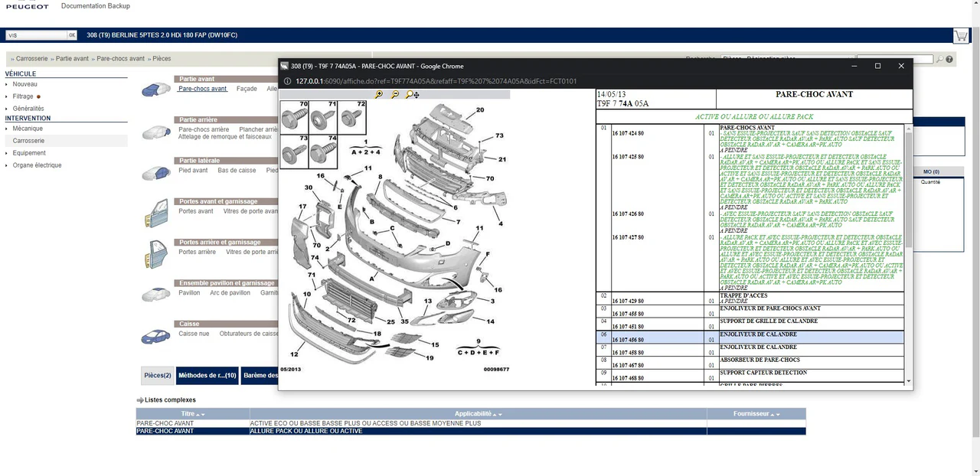Image resolution: width=980 pixels, height=476 pixels.
Task: Click the OK button next to the VIS field
Action: pyautogui.click(x=71, y=34)
